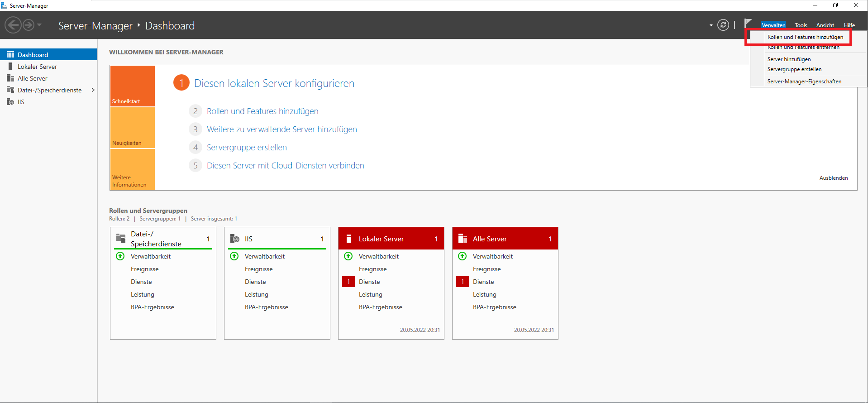Select IIS in the left sidebar
The image size is (868, 403).
coord(21,102)
